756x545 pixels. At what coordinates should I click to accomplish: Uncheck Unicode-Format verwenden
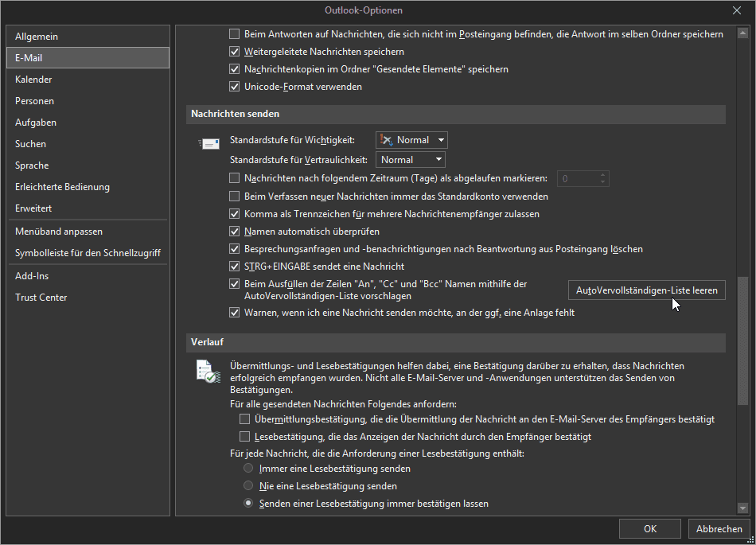point(234,87)
